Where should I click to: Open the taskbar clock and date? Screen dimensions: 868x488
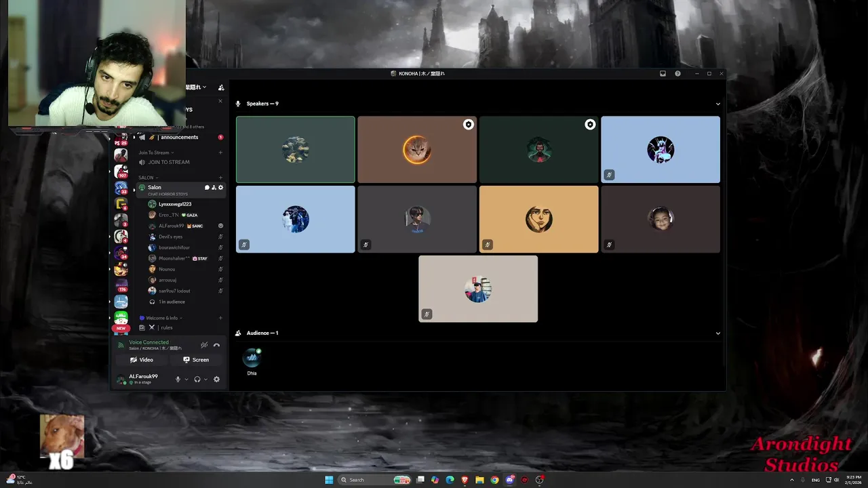click(x=854, y=480)
